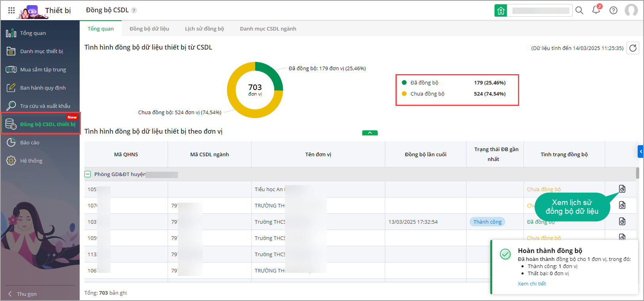Click the green Đã đồng bộ legend dot

[x=404, y=82]
